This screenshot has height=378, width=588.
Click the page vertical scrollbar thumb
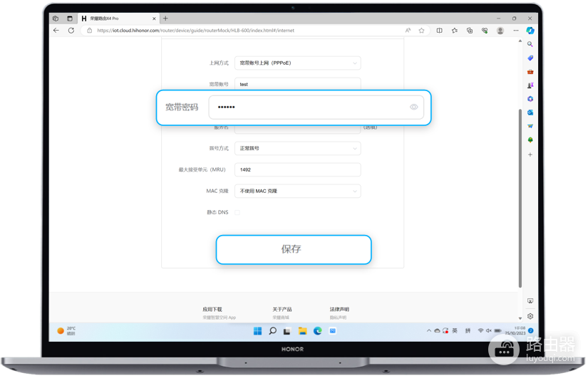pos(520,199)
